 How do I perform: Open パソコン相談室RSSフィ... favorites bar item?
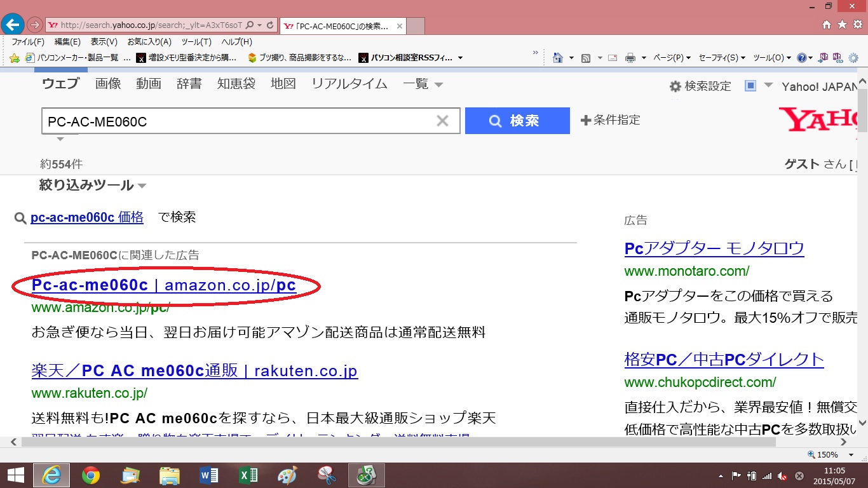pyautogui.click(x=405, y=58)
